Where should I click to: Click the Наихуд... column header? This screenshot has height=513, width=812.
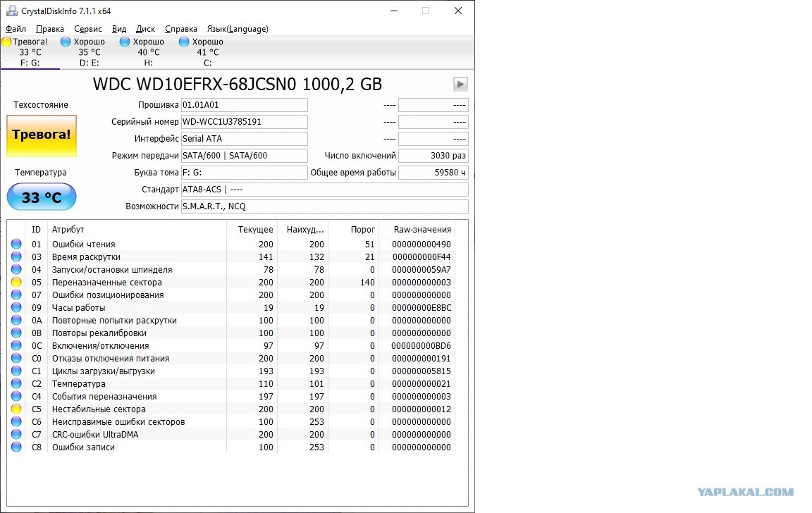(x=303, y=229)
